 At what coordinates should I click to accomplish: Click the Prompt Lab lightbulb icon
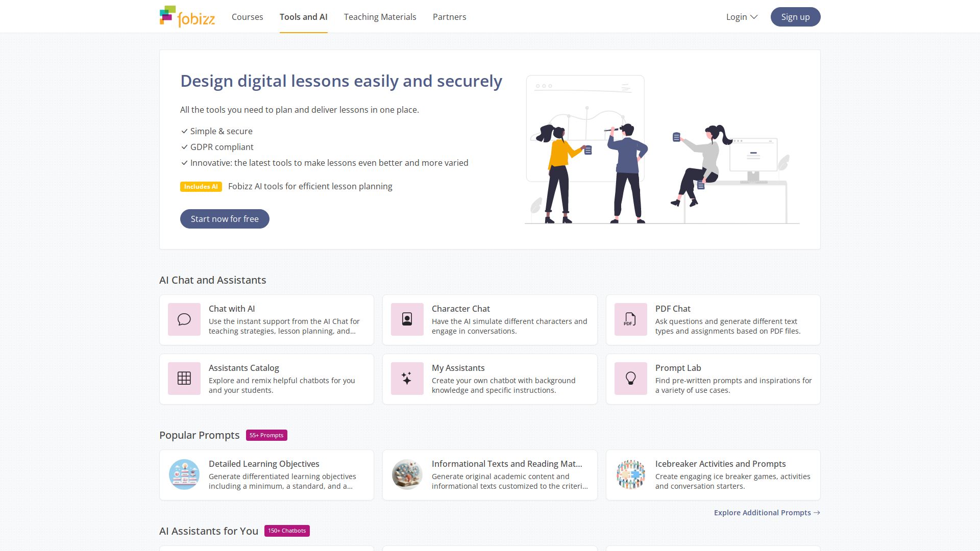[x=630, y=379]
